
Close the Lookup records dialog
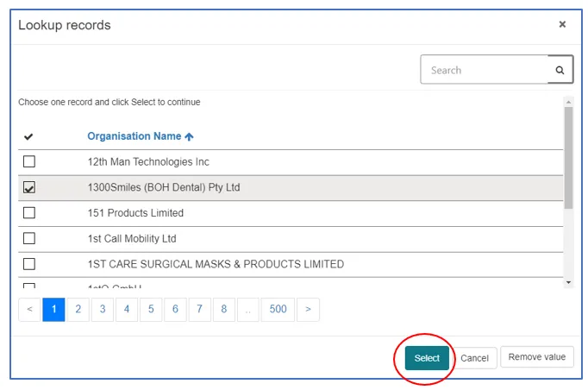562,24
